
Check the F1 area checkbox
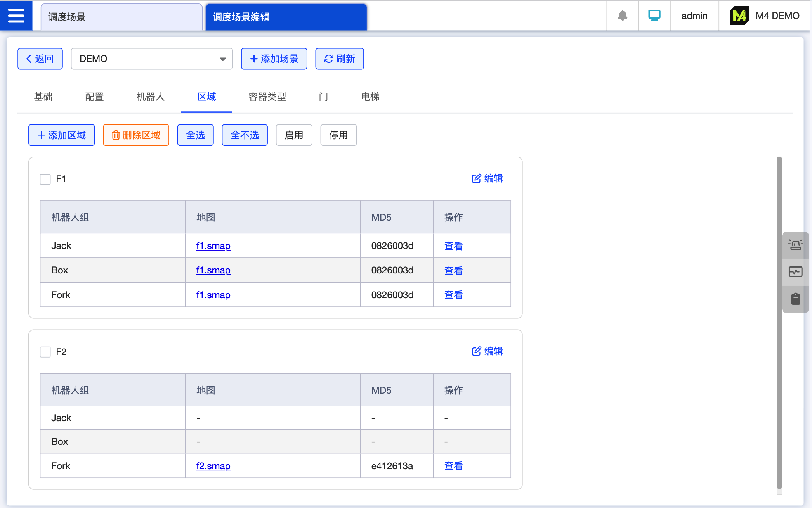45,179
